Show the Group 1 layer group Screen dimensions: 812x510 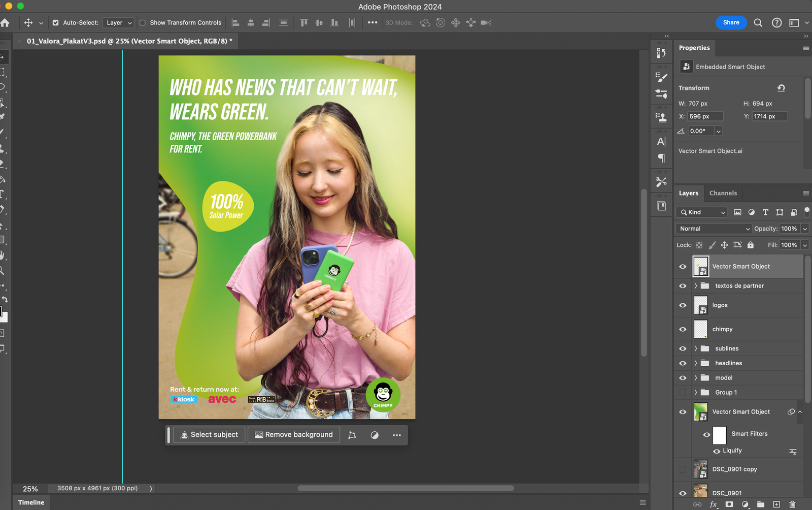coord(683,393)
